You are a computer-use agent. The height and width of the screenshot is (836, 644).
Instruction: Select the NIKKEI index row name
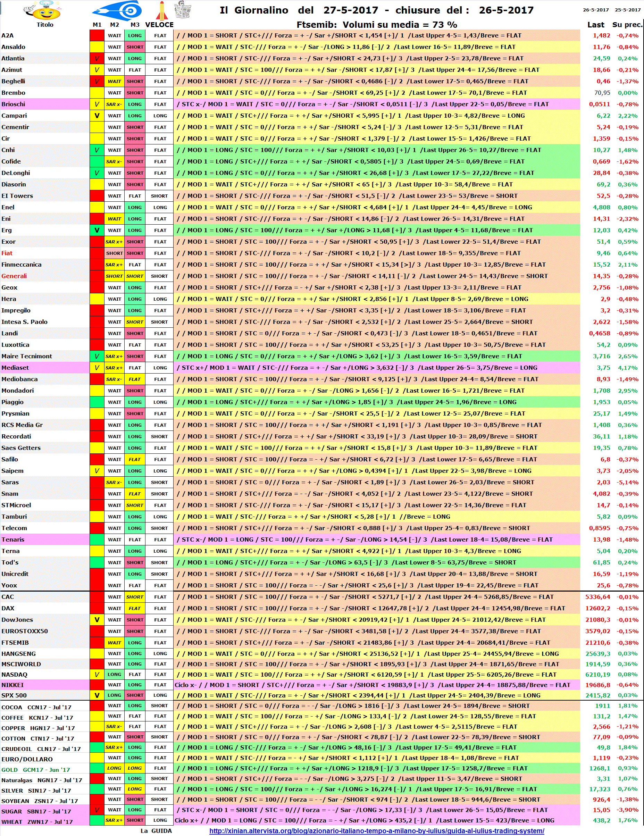(x=45, y=685)
